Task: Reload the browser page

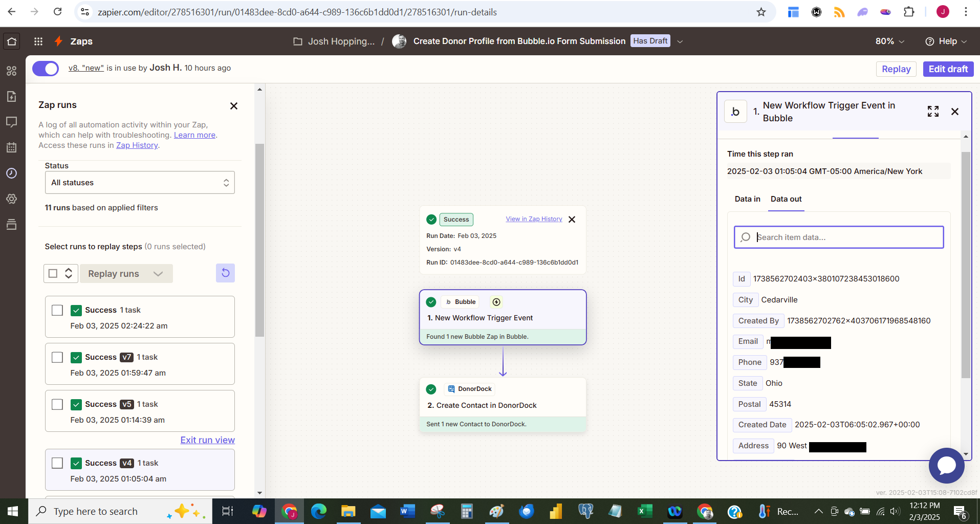Action: pyautogui.click(x=58, y=12)
